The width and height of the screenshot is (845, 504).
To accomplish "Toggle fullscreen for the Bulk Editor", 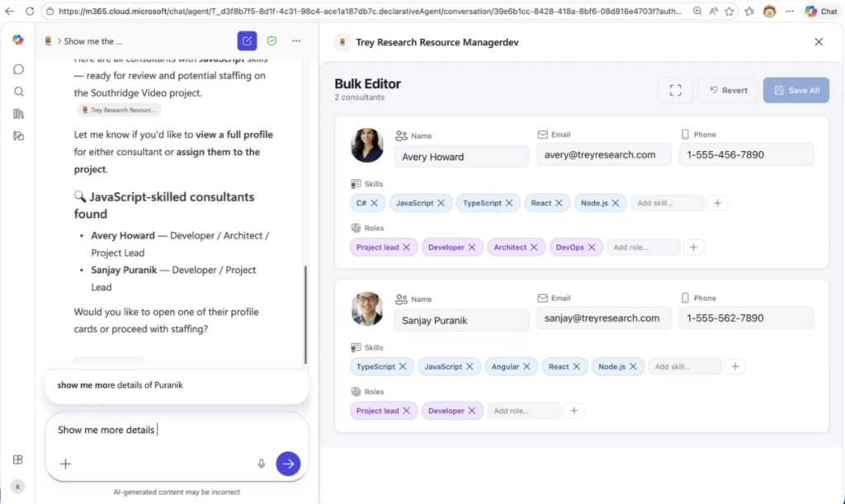I will (675, 91).
